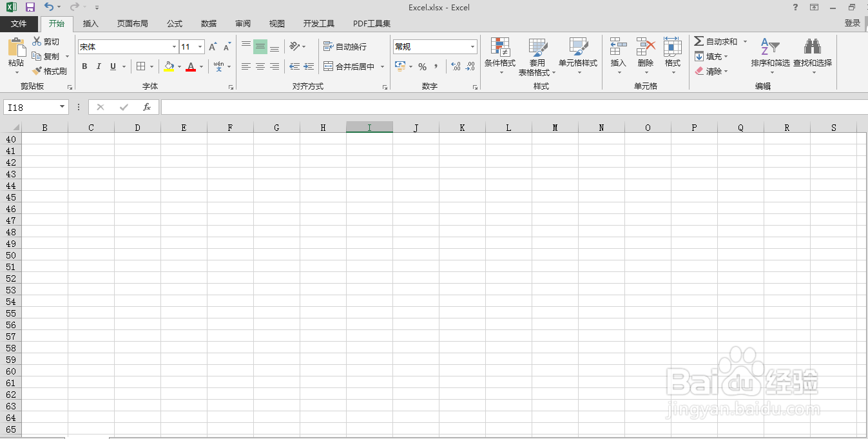Image resolution: width=868 pixels, height=439 pixels.
Task: Open 查找和选择 find and select
Action: pos(812,55)
